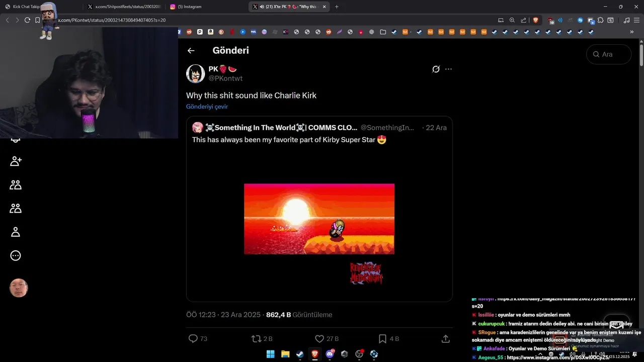Open the Reddit bookmark in bookmarks bar
The width and height of the screenshot is (644, 362).
coord(189,32)
